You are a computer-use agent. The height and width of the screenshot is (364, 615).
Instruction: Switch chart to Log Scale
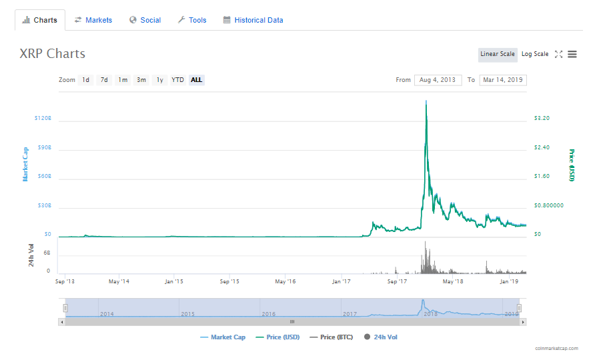click(x=535, y=54)
